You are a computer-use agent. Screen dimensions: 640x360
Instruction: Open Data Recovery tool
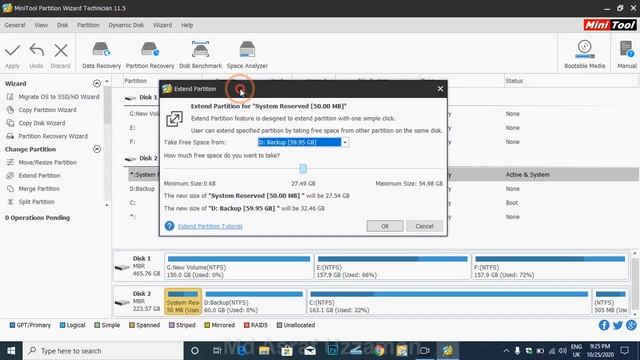(101, 55)
